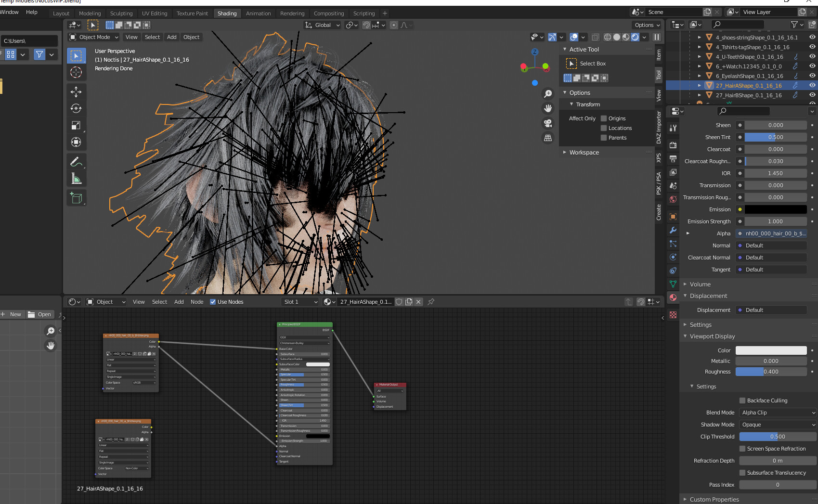Screen dimensions: 818x504
Task: Open the DAZ Importer sidebar tab
Action: coord(659,128)
